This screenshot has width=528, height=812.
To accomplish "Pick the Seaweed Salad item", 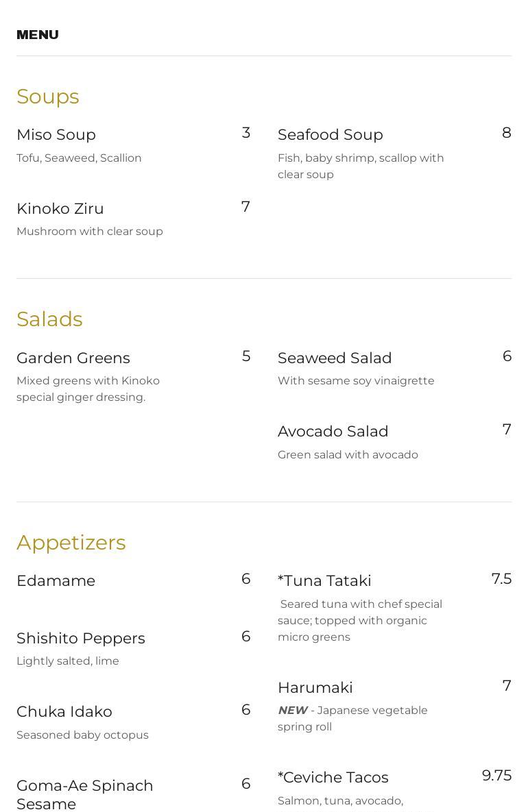I will tap(335, 358).
